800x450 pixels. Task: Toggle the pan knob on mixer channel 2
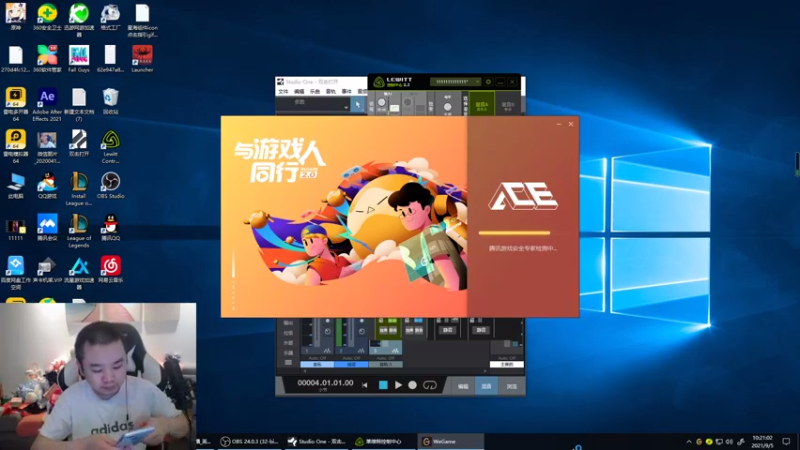(x=362, y=332)
